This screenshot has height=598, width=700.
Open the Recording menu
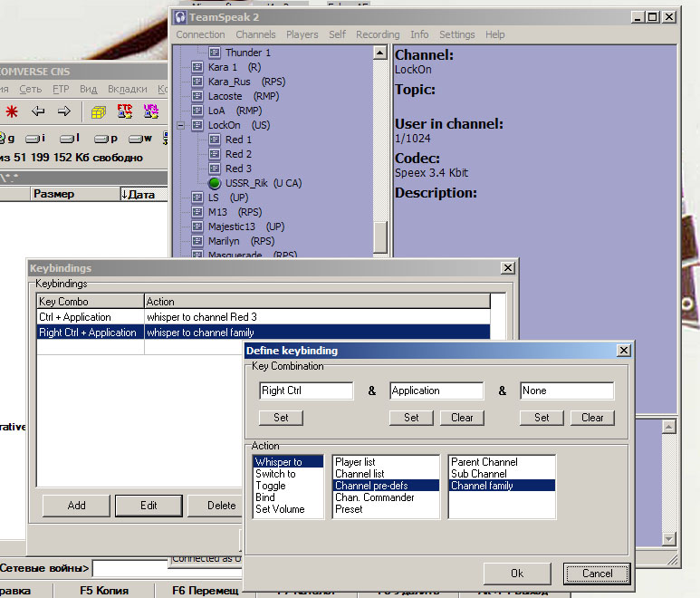[378, 34]
